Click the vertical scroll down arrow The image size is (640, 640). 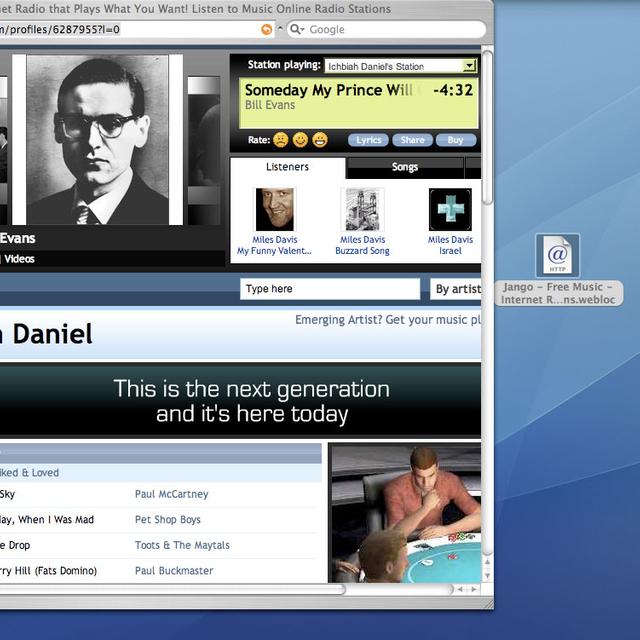(x=487, y=576)
